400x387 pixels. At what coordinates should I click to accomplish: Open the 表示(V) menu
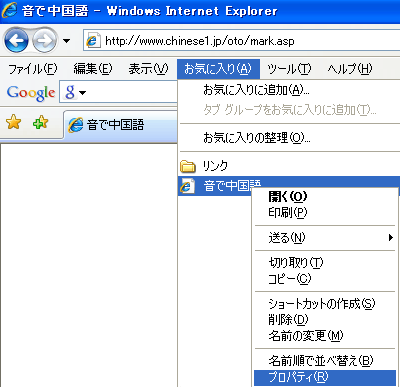148,69
